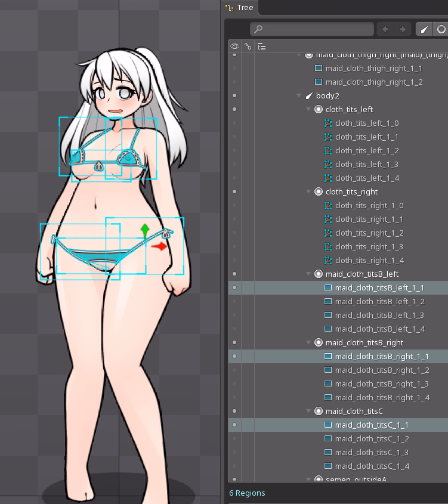Click the tree hierarchy icon in header row
The image size is (448, 504).
coord(261,46)
